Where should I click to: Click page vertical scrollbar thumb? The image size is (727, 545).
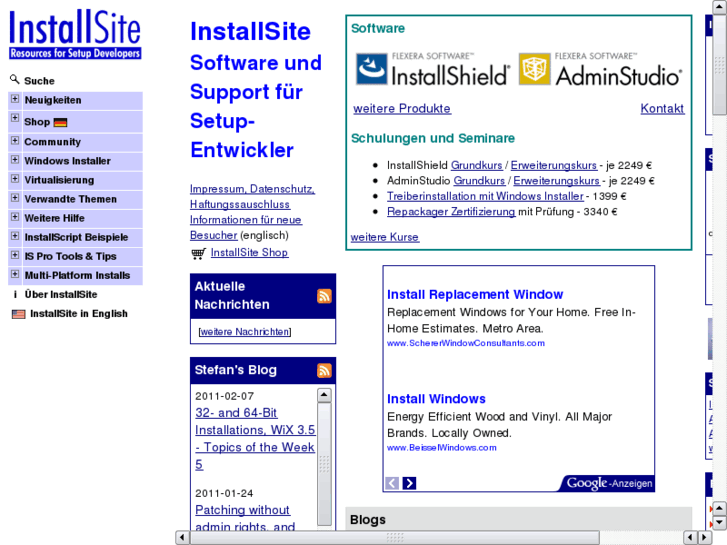(719, 64)
